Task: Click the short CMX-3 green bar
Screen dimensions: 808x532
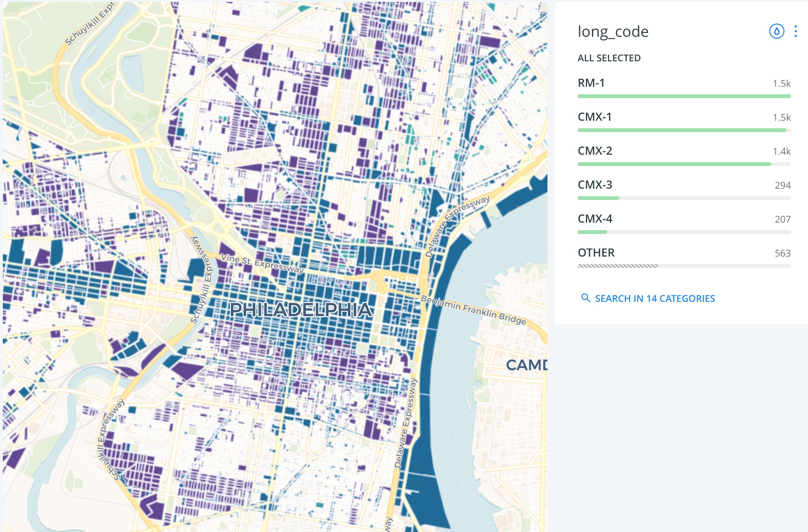Action: (x=598, y=198)
